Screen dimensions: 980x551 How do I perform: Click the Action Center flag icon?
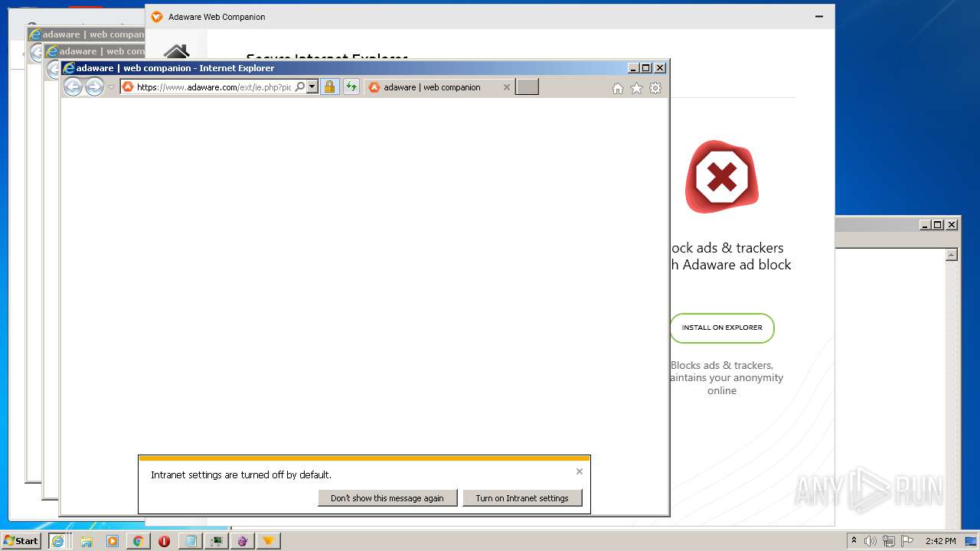(908, 541)
